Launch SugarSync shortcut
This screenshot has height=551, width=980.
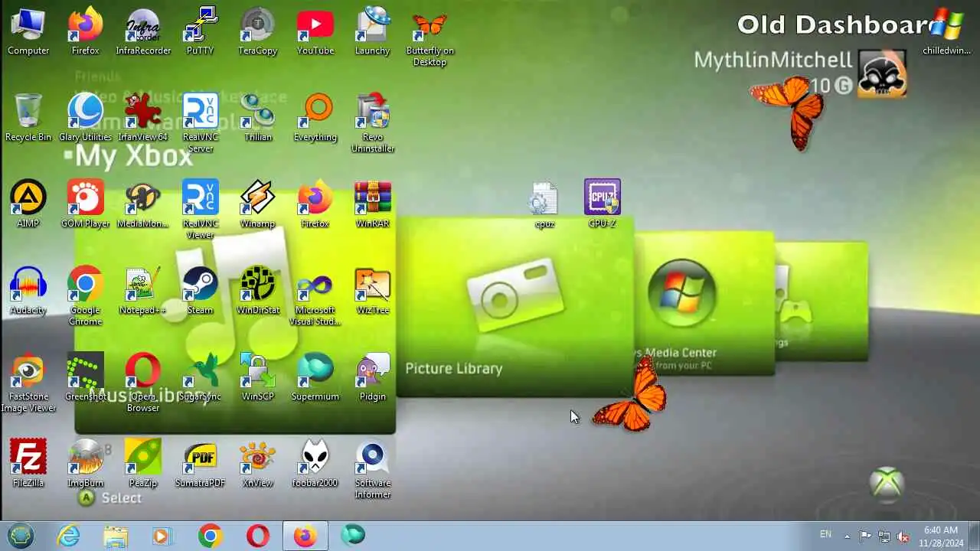[x=200, y=378]
